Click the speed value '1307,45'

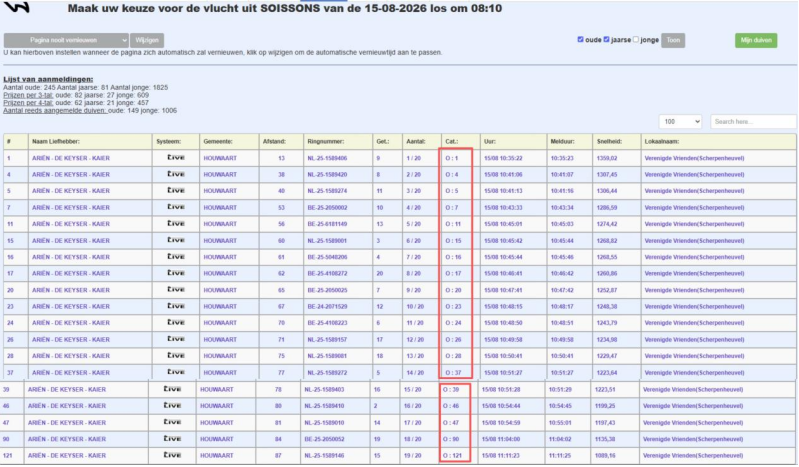tap(607, 174)
